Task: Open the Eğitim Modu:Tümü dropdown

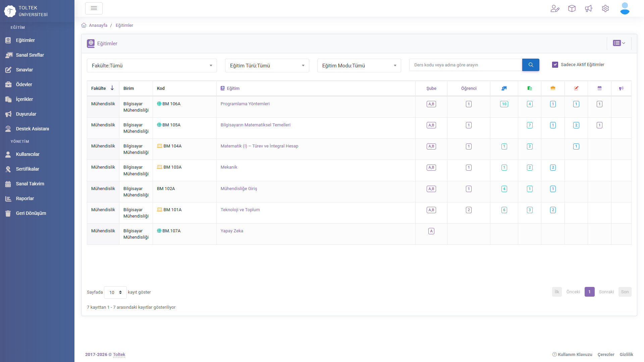Action: [359, 66]
